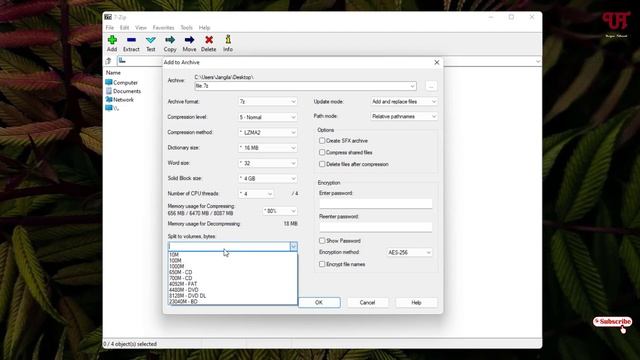This screenshot has height=360, width=640.
Task: Open the Path mode dropdown
Action: pyautogui.click(x=404, y=116)
